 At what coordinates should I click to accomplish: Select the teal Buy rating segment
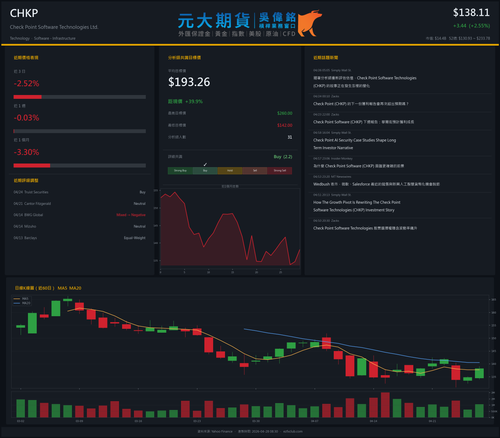tap(205, 171)
